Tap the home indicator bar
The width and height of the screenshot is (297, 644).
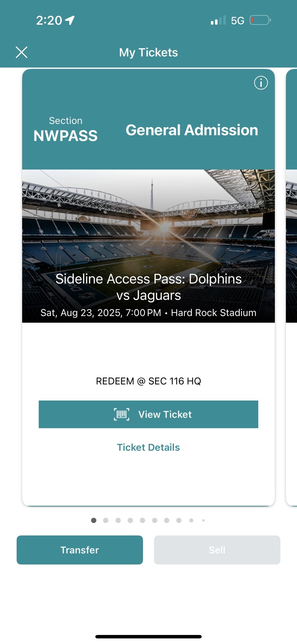[x=148, y=636]
